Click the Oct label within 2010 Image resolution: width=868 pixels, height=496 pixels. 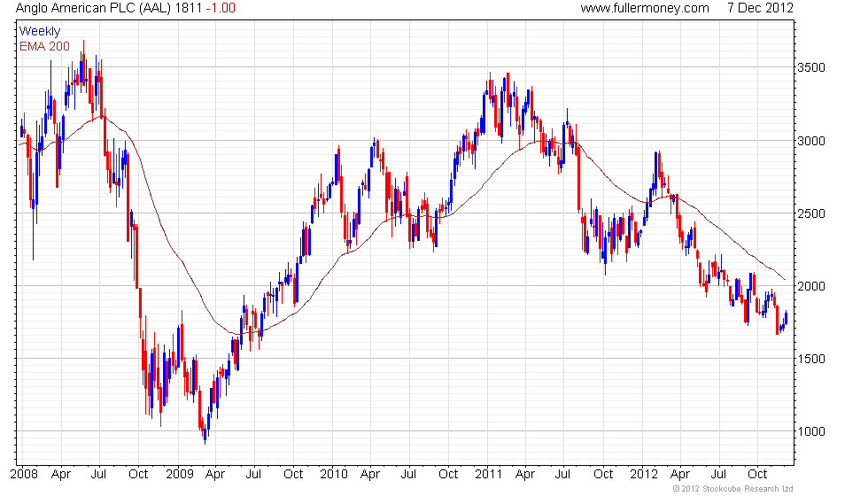click(x=448, y=475)
